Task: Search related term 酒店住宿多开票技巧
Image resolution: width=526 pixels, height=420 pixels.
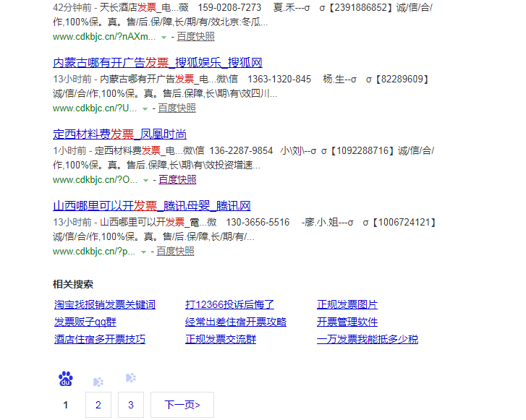Action: pyautogui.click(x=100, y=339)
